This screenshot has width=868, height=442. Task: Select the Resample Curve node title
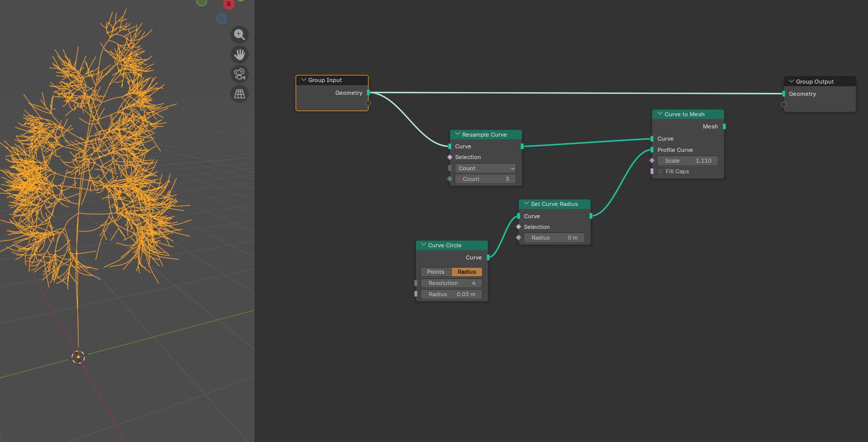pyautogui.click(x=484, y=135)
